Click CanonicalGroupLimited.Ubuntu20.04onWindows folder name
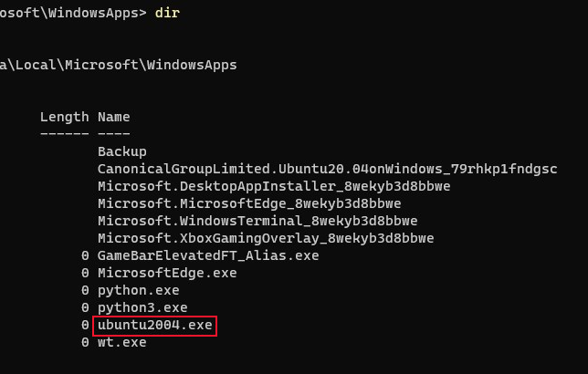Viewport: 588px width, 374px height. (328, 169)
